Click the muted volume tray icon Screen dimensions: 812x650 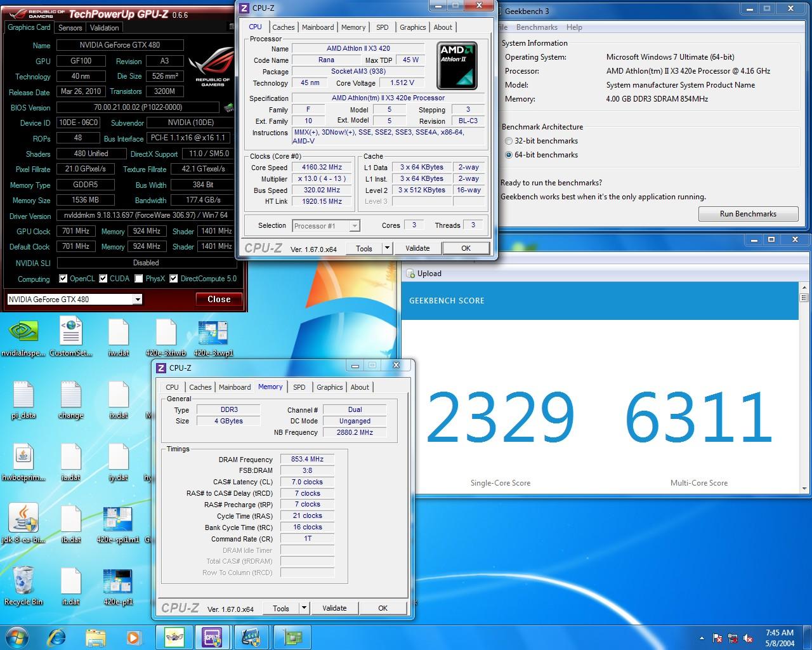749,638
